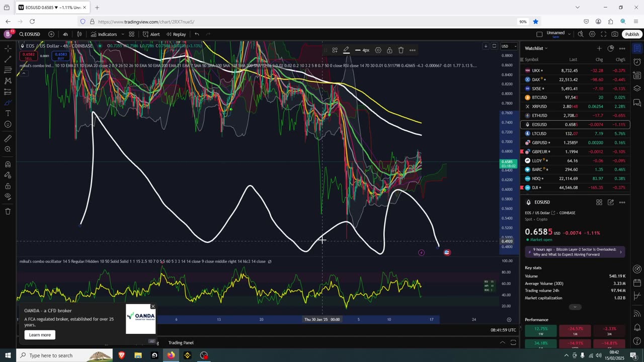The image size is (644, 362).
Task: Toggle magnet mode for drawings
Action: [x=8, y=164]
